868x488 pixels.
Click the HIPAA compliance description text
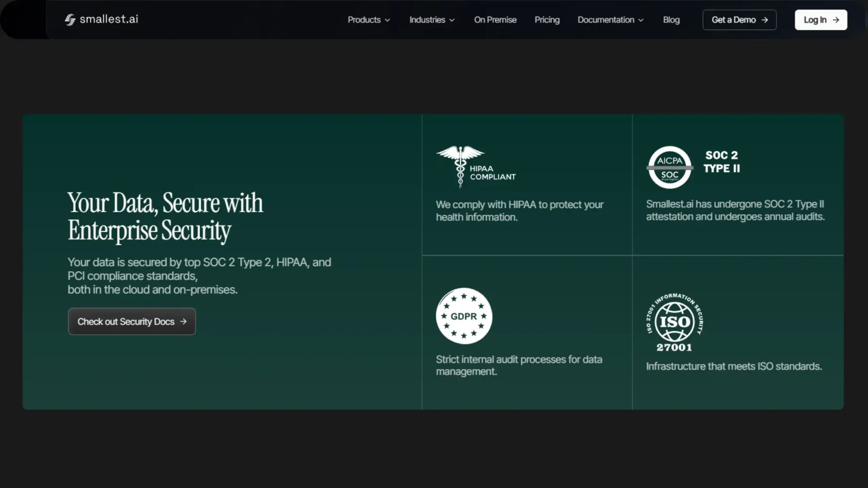[519, 211]
